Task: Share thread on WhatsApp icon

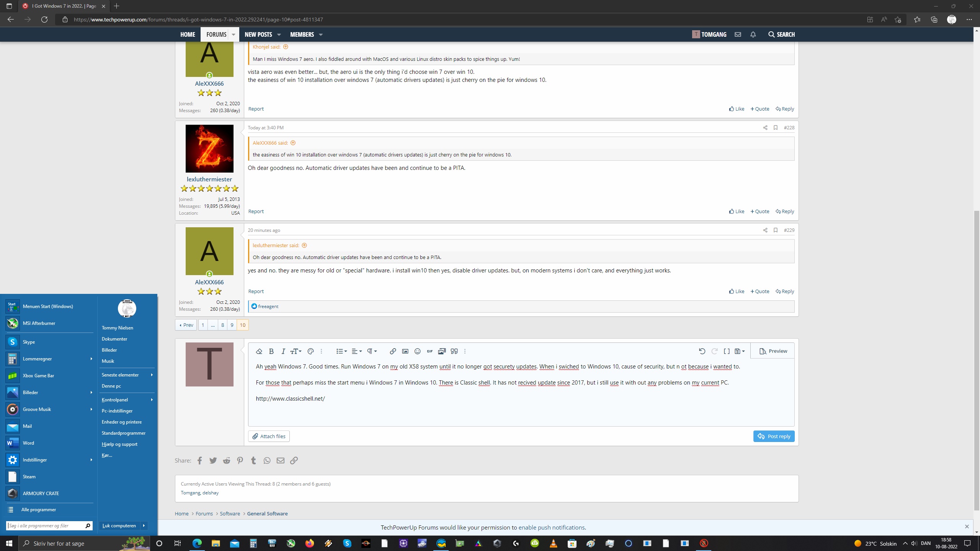Action: point(267,460)
